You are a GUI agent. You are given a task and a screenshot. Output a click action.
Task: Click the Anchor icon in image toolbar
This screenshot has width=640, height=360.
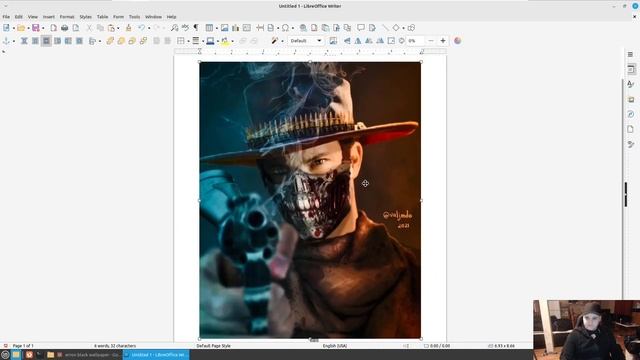[x=6, y=41]
